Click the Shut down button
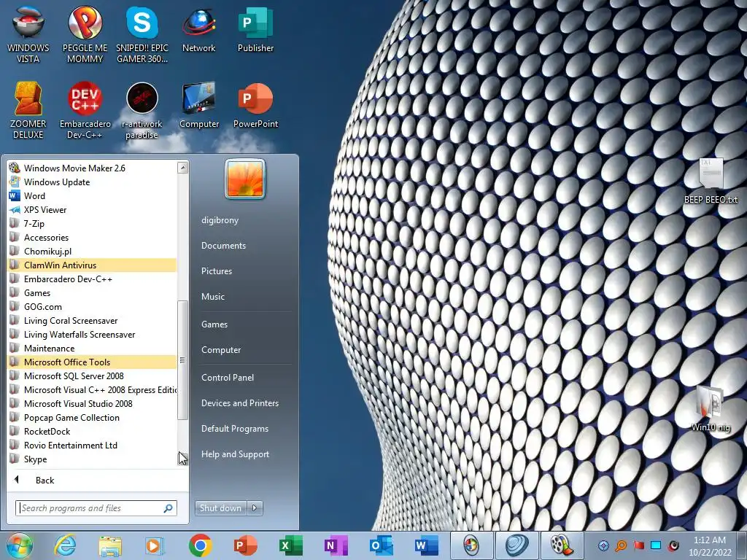Image resolution: width=747 pixels, height=560 pixels. [221, 508]
